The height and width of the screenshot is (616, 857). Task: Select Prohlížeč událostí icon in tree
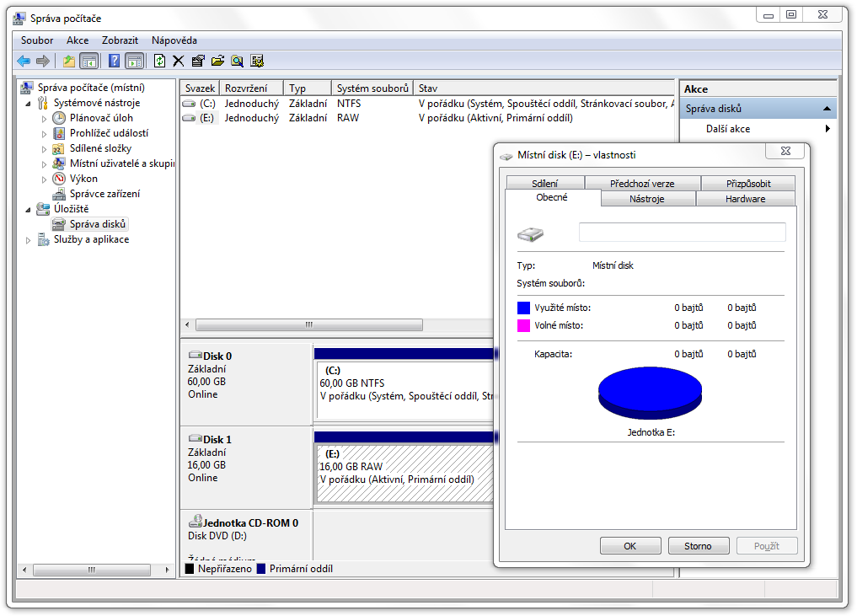pyautogui.click(x=59, y=133)
